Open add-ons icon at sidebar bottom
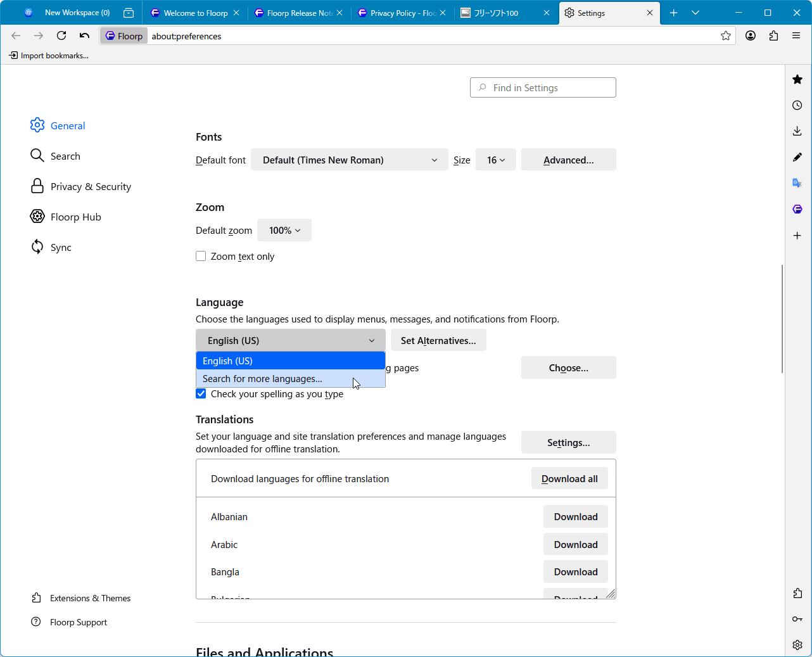 pos(797,593)
